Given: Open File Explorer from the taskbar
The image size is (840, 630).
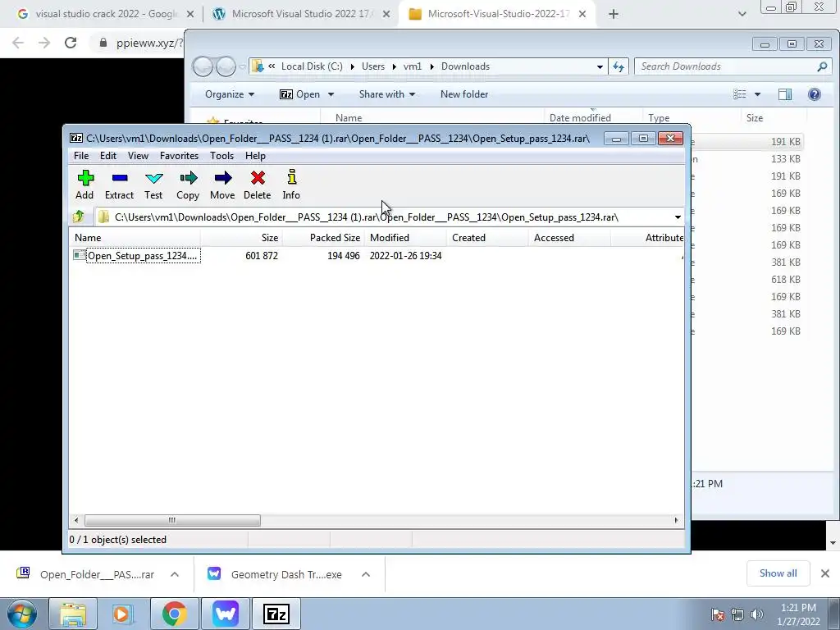Looking at the screenshot, I should pos(73,614).
